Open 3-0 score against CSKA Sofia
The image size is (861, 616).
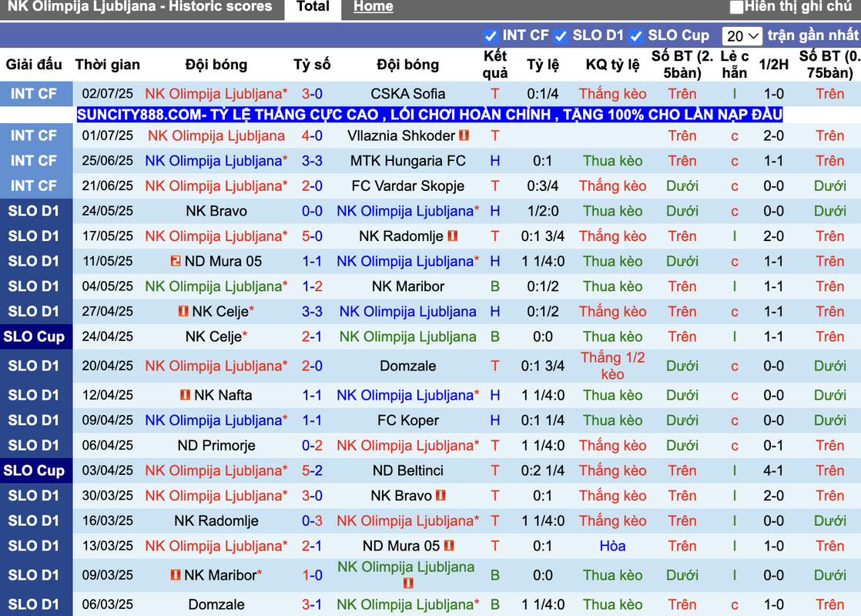[312, 94]
